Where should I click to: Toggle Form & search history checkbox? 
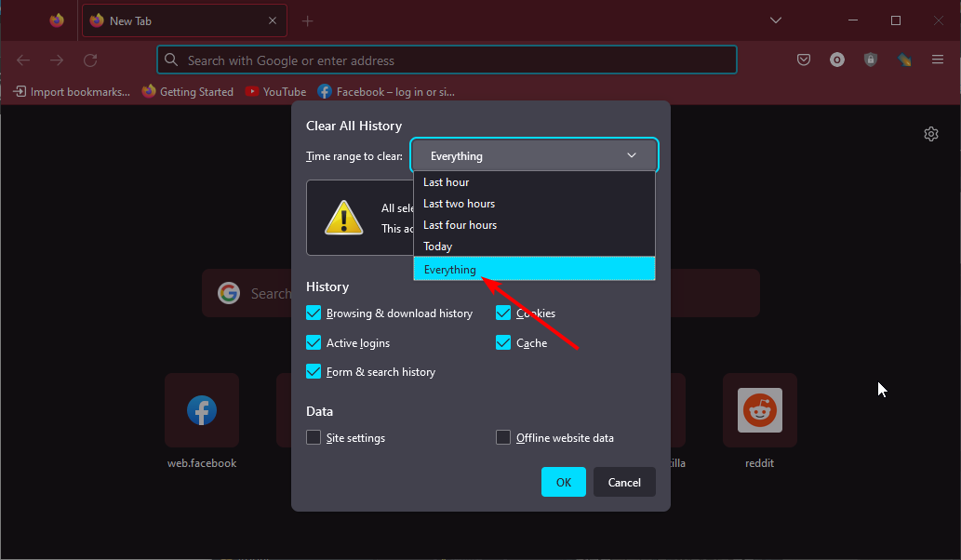click(x=314, y=371)
